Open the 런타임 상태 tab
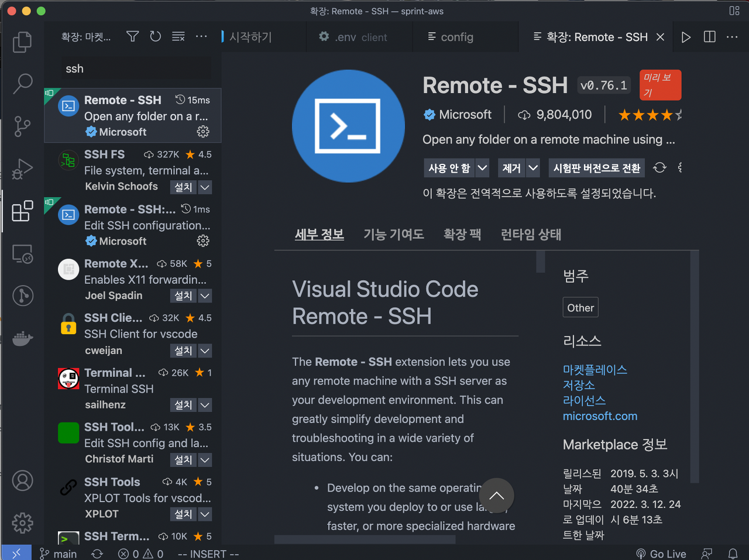Screen dimensions: 749x560 coord(531,235)
